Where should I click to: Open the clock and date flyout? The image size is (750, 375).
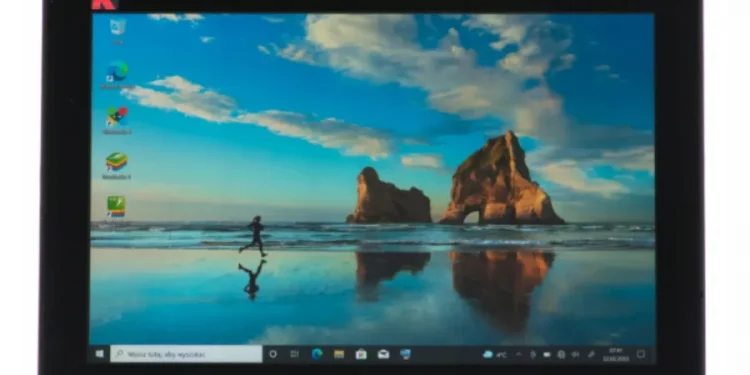pos(616,354)
